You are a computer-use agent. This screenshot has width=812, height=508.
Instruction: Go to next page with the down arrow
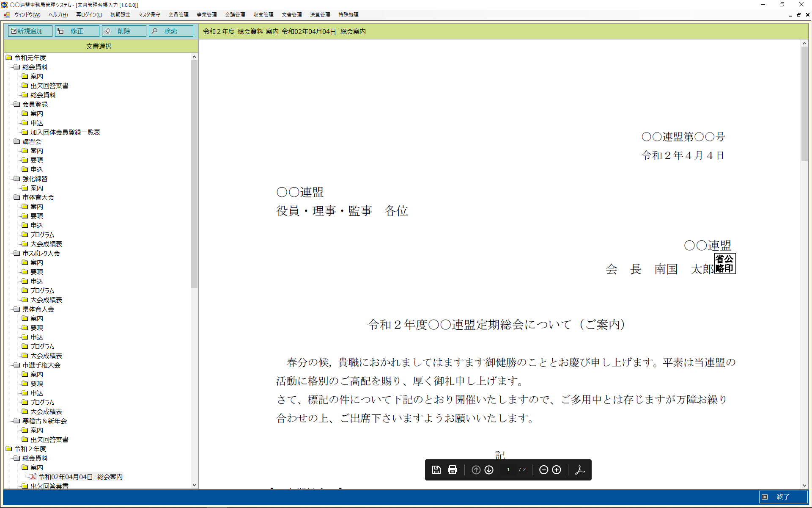click(489, 470)
